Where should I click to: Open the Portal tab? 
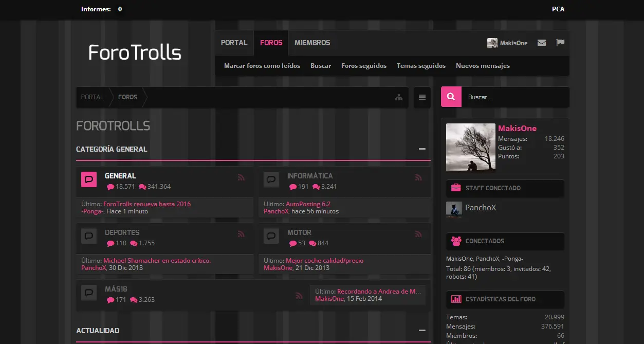click(x=234, y=43)
